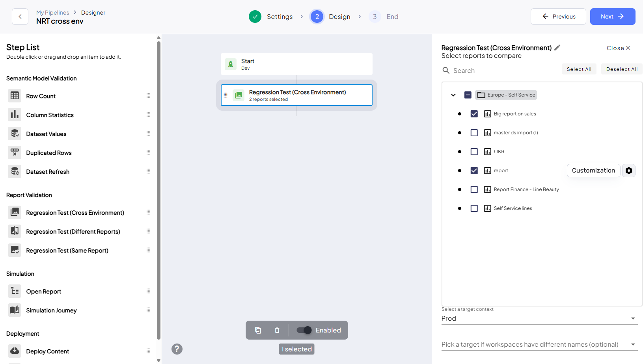Click the Next button
The height and width of the screenshot is (364, 643).
coord(613,17)
